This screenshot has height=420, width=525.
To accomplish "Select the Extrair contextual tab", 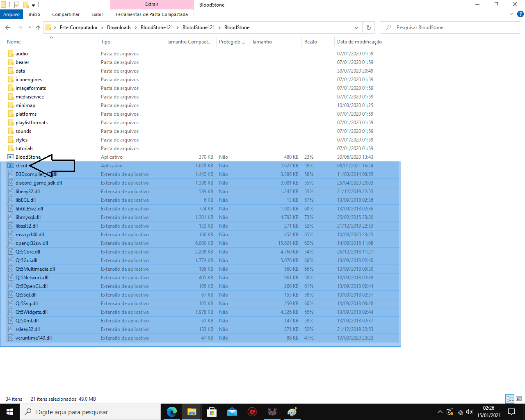I will tap(152, 4).
